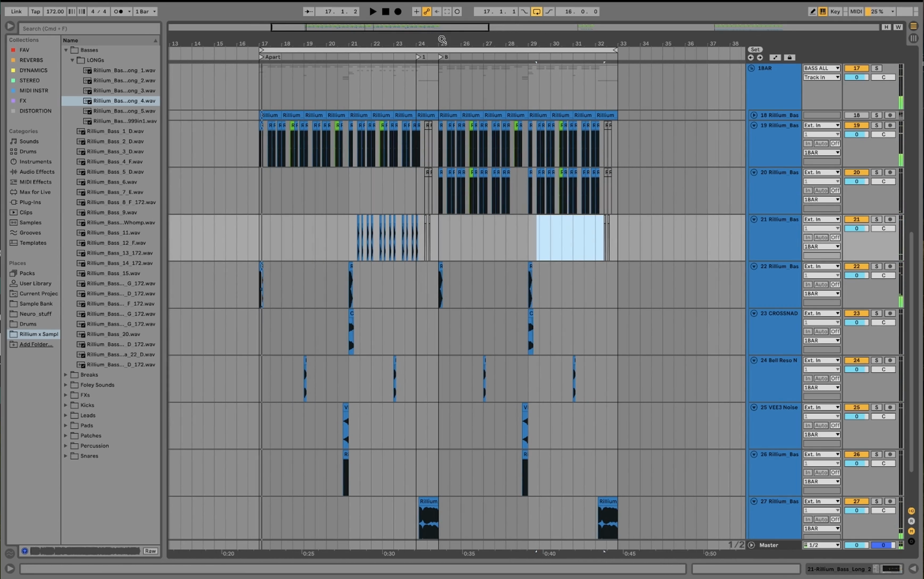Select Sounds category in browser
The height and width of the screenshot is (579, 924).
(29, 141)
